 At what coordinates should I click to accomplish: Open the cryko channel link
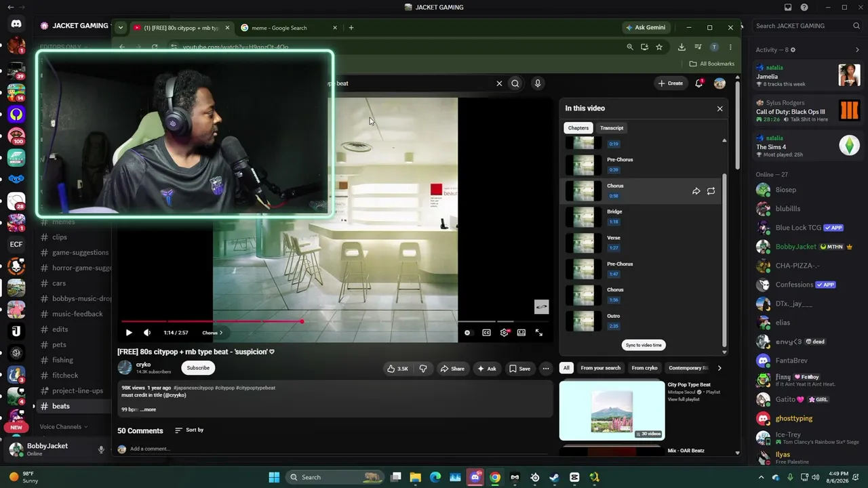(143, 365)
